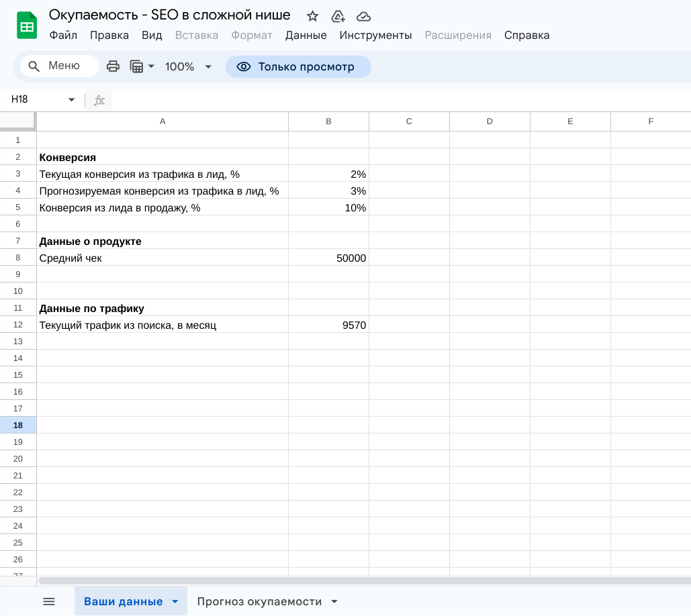
Task: Click the Меню search field
Action: pyautogui.click(x=60, y=66)
